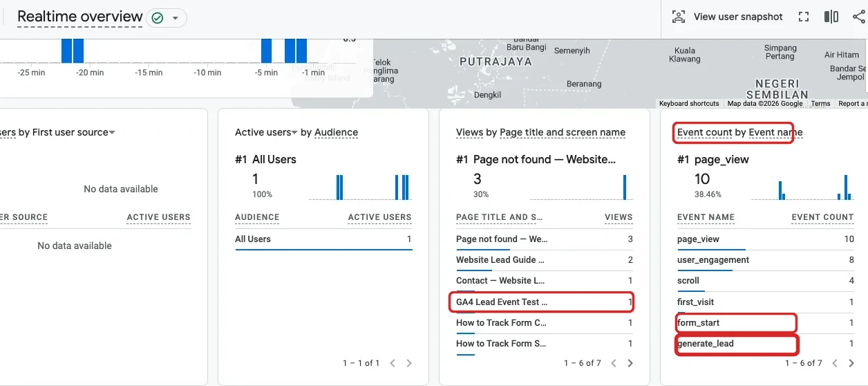This screenshot has height=386, width=868.
Task: Click the #1 Page not found headline
Action: (x=536, y=159)
